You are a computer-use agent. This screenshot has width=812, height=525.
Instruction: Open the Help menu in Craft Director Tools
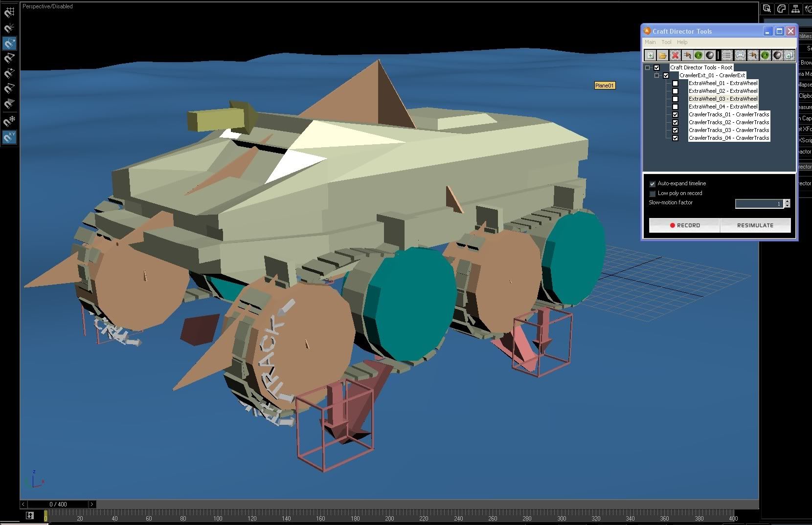click(x=682, y=42)
